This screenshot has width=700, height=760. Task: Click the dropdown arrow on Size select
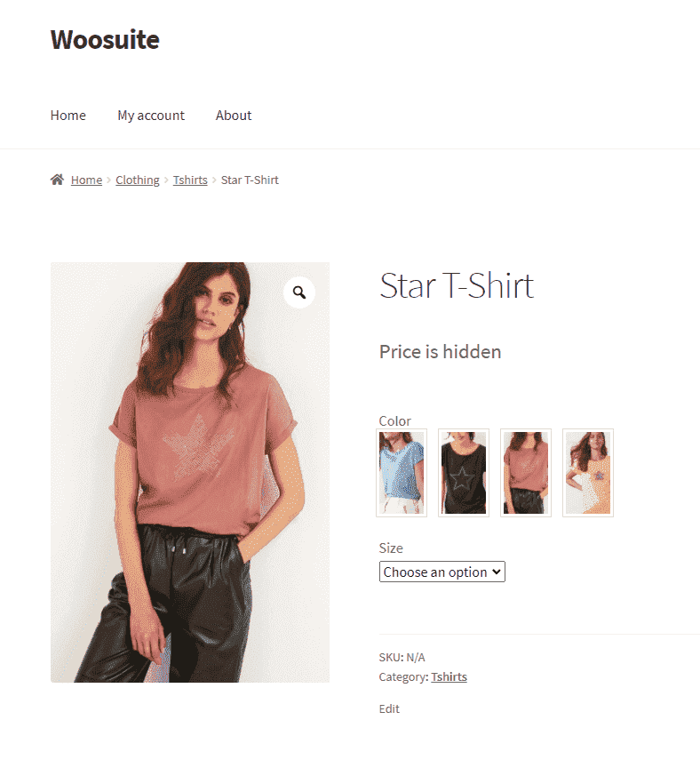pos(496,572)
